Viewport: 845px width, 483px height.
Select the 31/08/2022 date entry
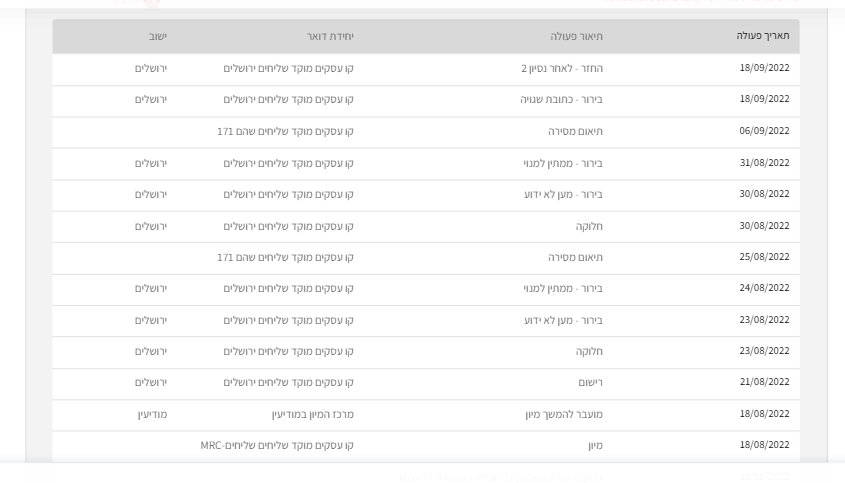[x=764, y=163]
